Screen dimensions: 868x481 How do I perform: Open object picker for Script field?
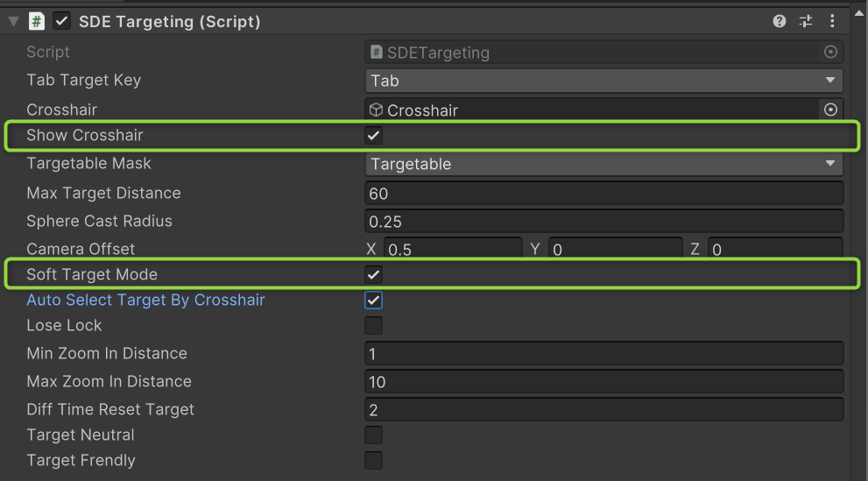pos(830,53)
